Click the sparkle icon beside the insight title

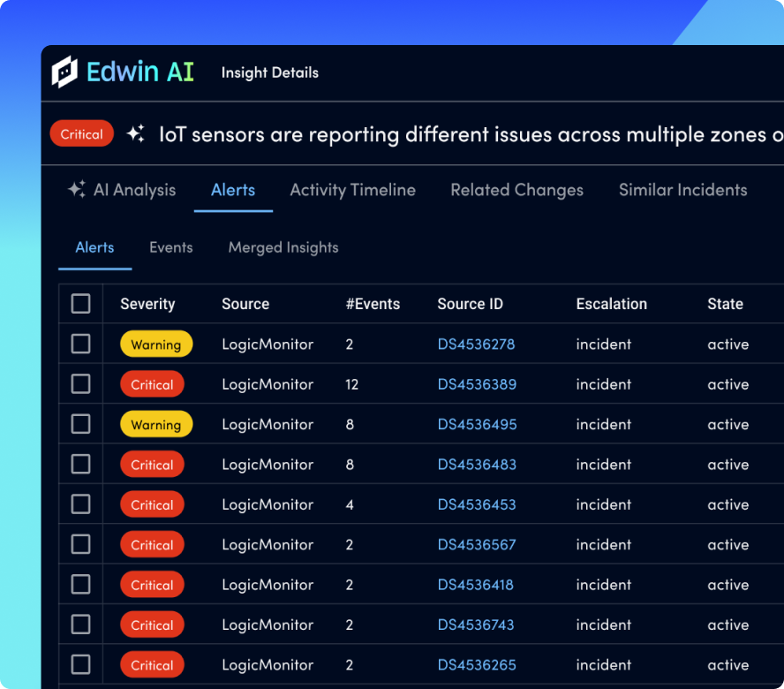click(135, 134)
